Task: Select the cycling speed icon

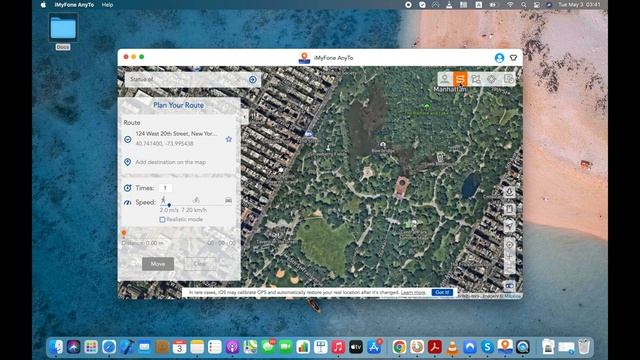Action: [x=196, y=200]
